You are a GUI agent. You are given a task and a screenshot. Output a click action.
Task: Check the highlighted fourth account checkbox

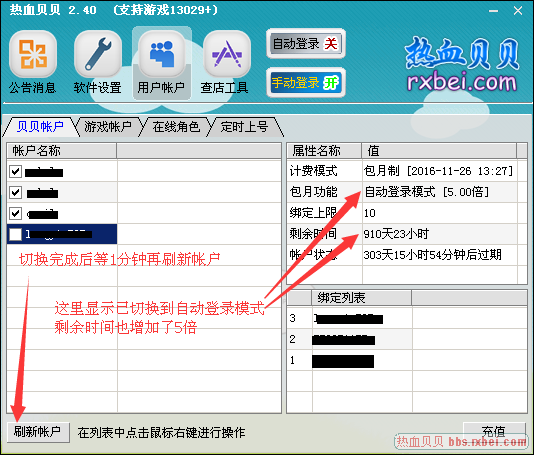coord(15,234)
